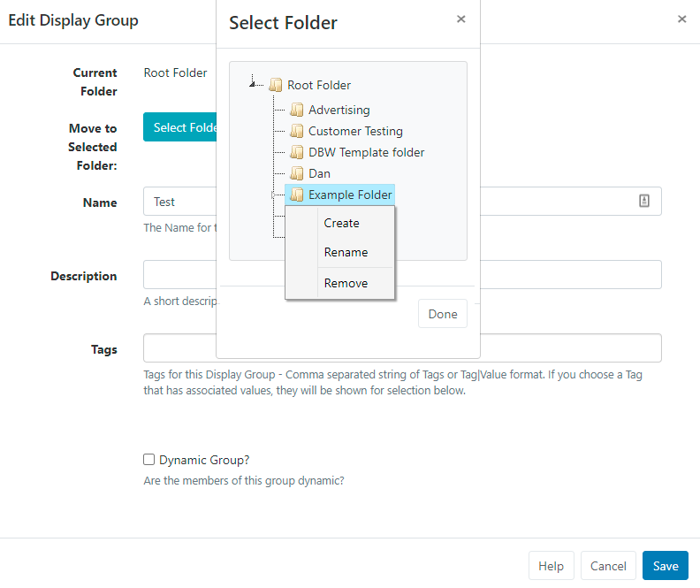The image size is (700, 588).
Task: Choose Rename from the context menu
Action: [346, 252]
